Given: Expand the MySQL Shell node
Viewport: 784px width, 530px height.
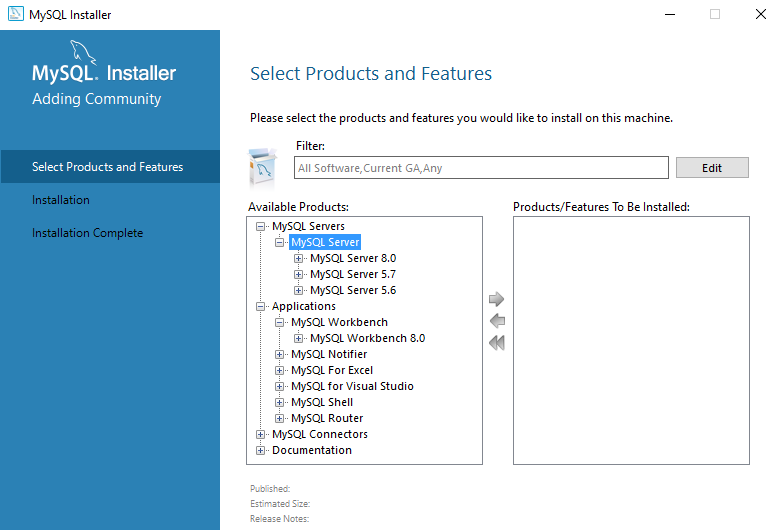Looking at the screenshot, I should (280, 402).
